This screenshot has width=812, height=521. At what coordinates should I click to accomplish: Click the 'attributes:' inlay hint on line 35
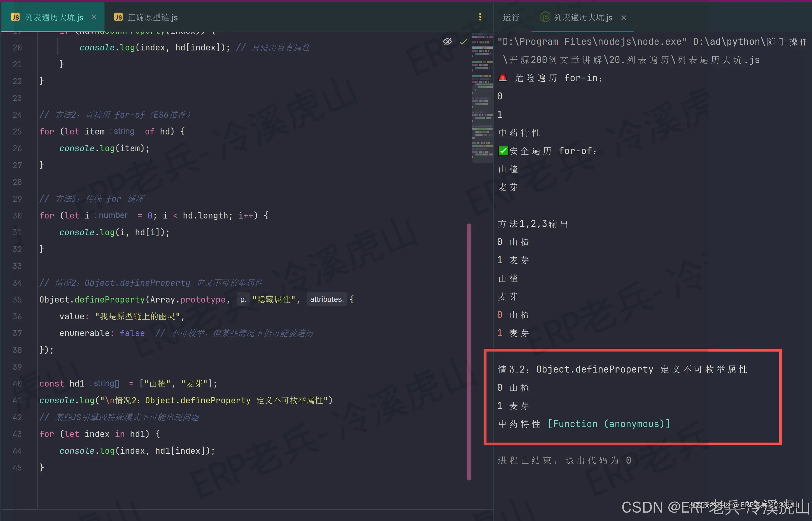[x=326, y=299]
